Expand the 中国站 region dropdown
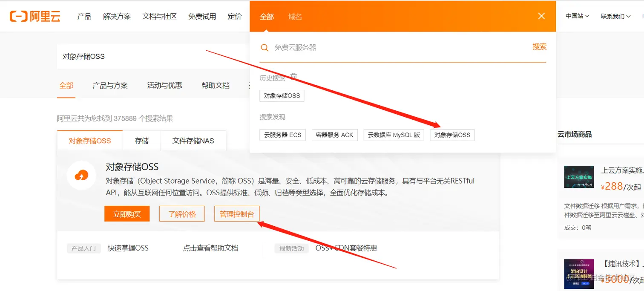Viewport: 644px width, 291px height. [x=577, y=16]
